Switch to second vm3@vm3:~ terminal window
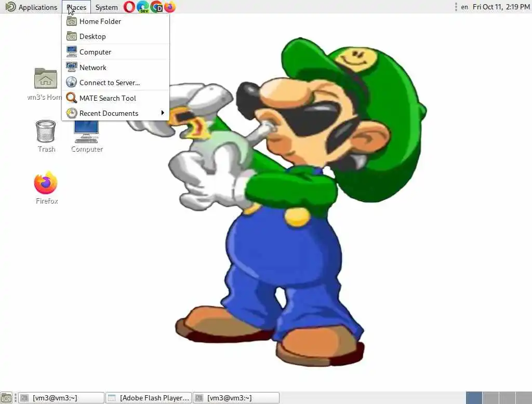Viewport: 532px width, 404px height. (236, 398)
